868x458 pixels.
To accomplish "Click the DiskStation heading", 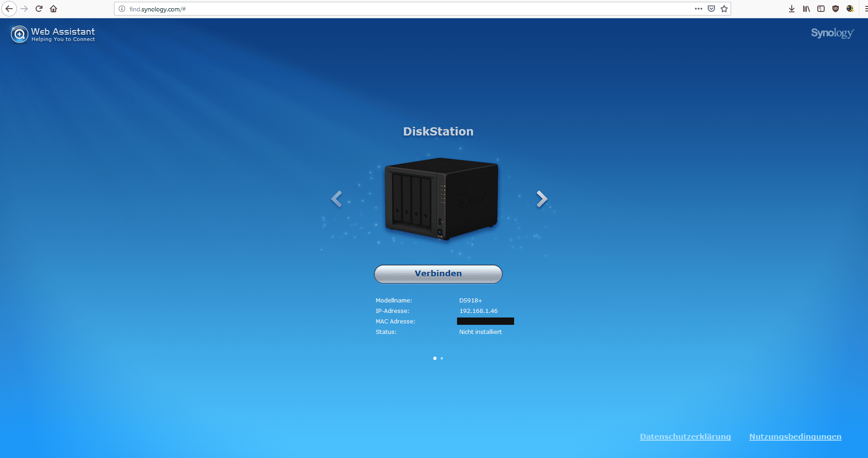I will coord(438,131).
